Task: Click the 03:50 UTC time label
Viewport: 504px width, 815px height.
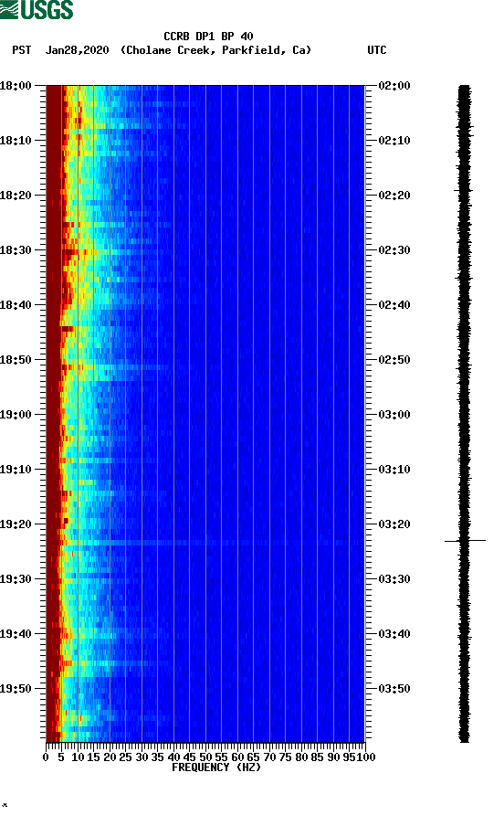Action: tap(394, 689)
